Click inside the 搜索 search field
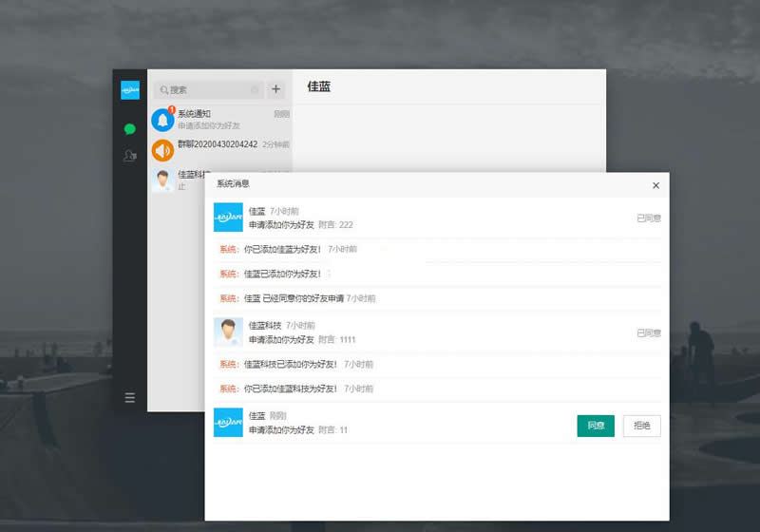This screenshot has height=532, width=760. coord(204,89)
